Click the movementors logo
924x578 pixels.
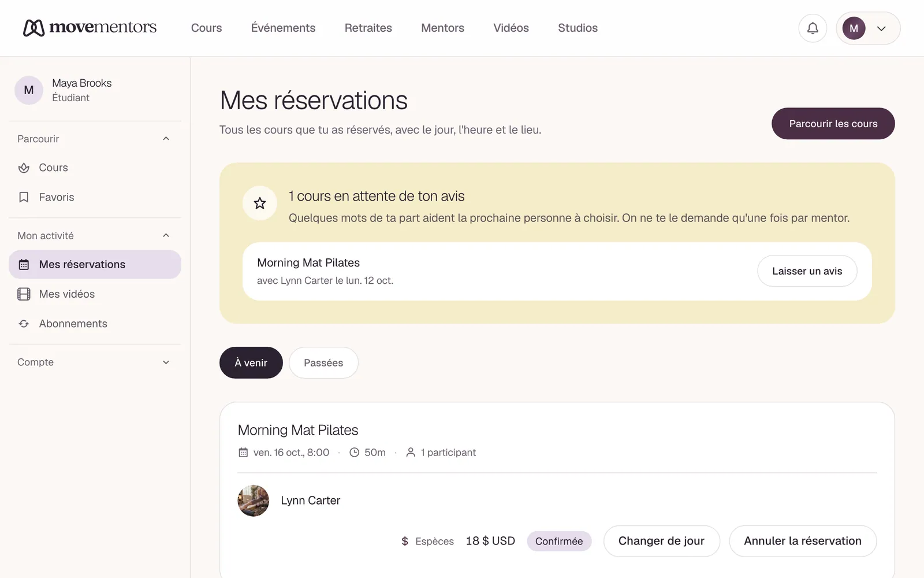click(90, 27)
